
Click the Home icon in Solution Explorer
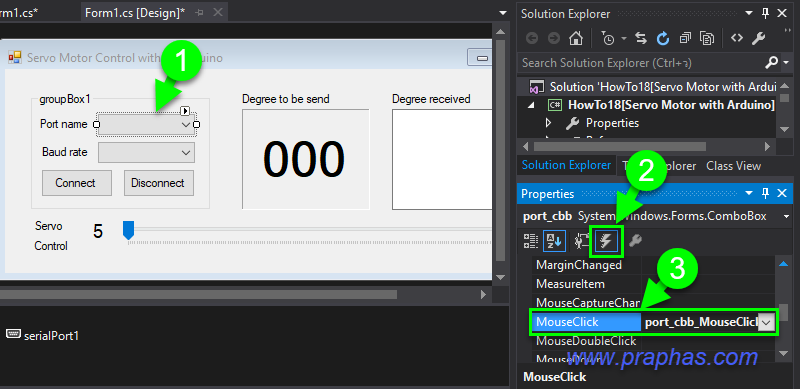[576, 38]
